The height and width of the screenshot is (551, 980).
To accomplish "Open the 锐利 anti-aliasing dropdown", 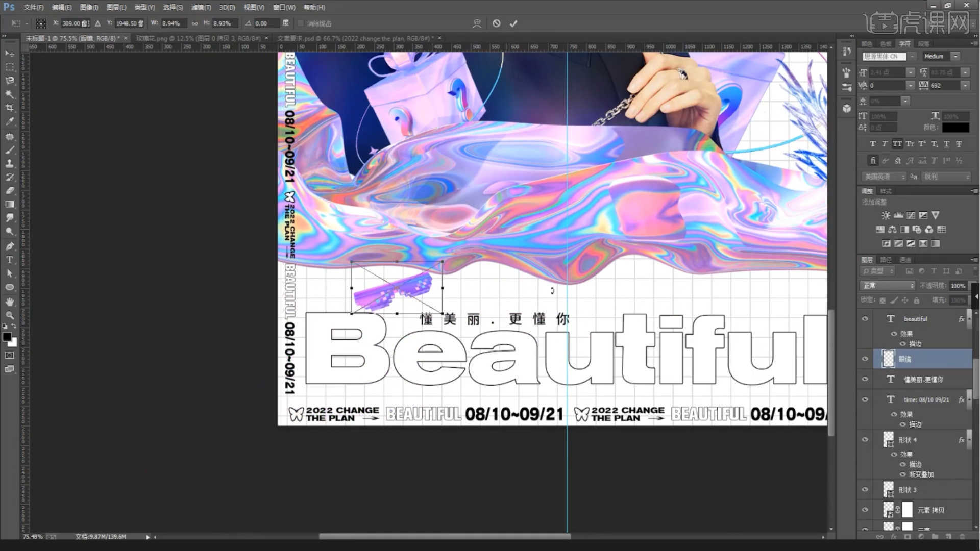I will [x=946, y=177].
